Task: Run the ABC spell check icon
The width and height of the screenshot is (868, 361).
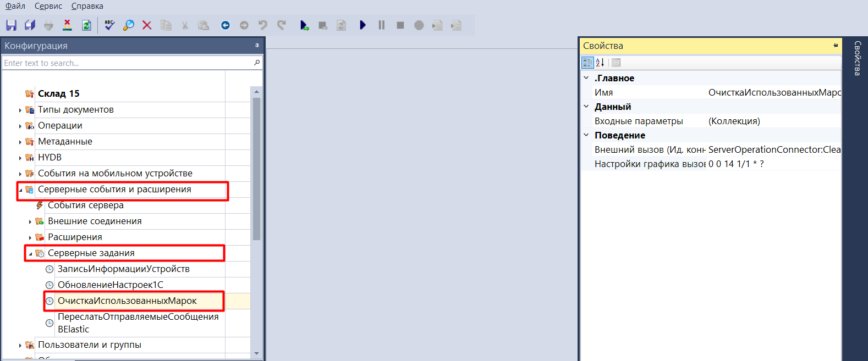Action: coord(109,25)
